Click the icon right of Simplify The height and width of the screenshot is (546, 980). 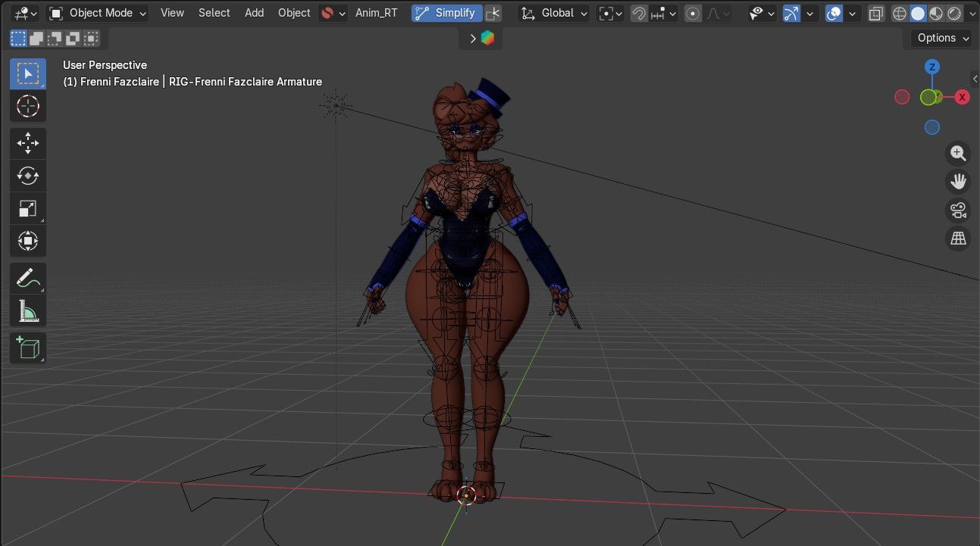493,13
